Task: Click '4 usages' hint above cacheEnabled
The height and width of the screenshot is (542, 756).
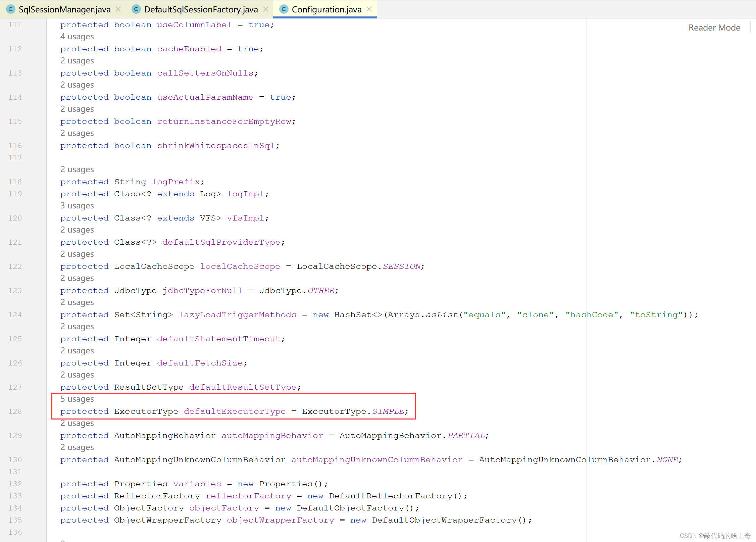Action: tap(77, 37)
